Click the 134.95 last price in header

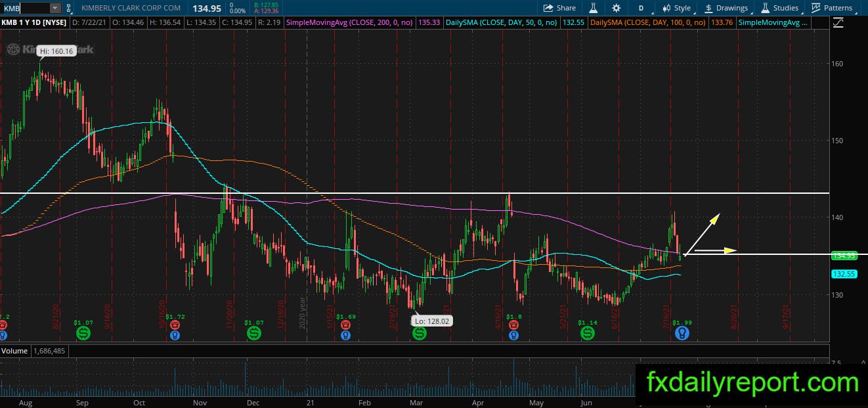point(206,8)
